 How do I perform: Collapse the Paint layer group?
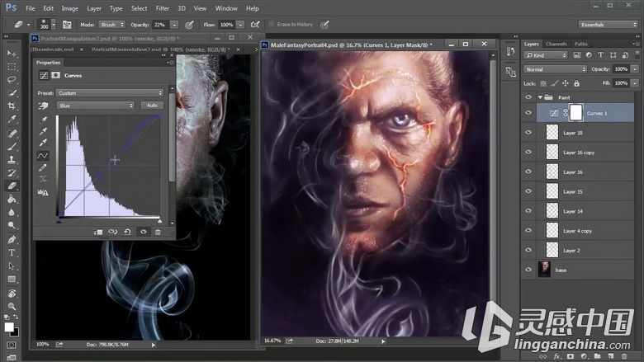click(x=540, y=97)
